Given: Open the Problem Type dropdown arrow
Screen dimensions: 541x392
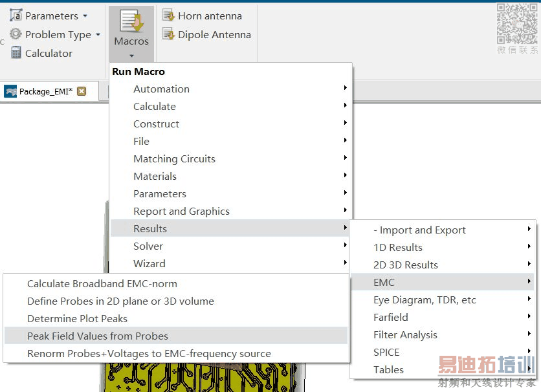Looking at the screenshot, I should (98, 34).
